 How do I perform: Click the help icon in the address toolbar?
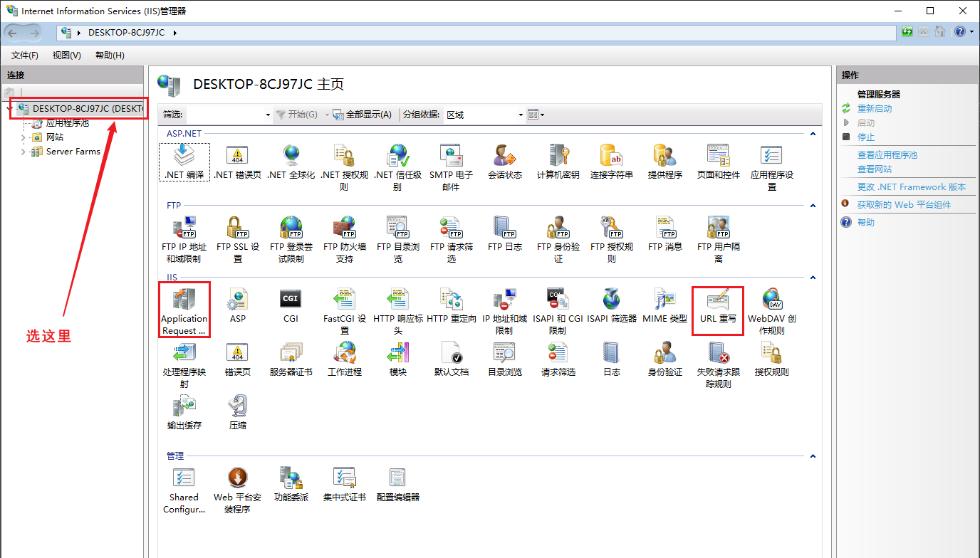click(x=960, y=32)
